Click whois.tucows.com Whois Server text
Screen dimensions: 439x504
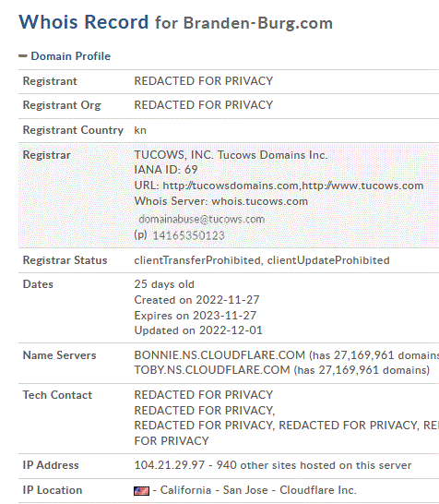click(259, 201)
